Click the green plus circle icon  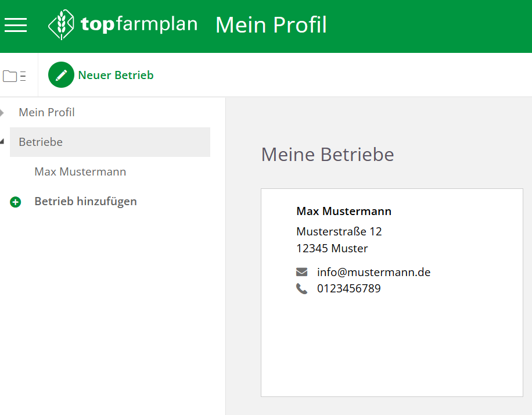point(16,202)
